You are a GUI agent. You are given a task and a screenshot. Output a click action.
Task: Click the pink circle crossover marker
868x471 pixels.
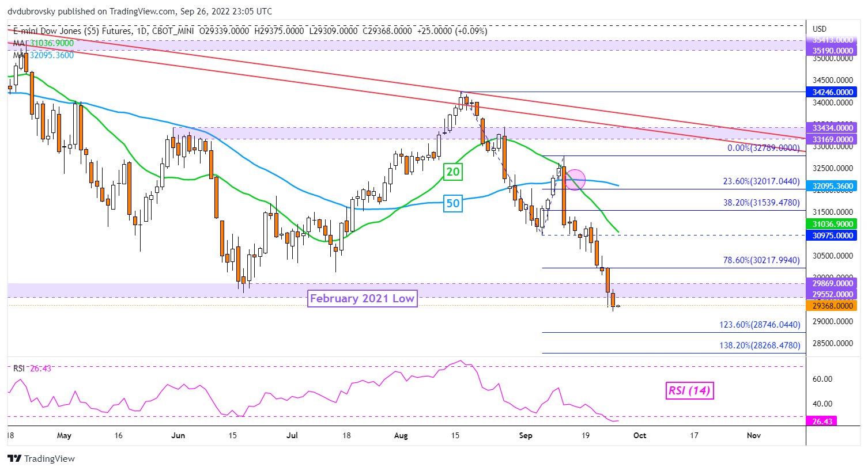click(x=575, y=179)
